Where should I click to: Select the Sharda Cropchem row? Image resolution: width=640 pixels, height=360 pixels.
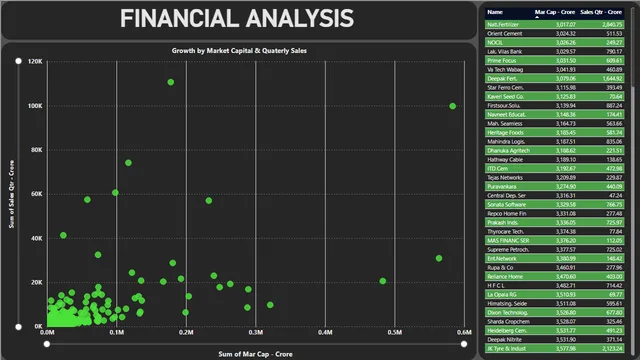coord(554,321)
